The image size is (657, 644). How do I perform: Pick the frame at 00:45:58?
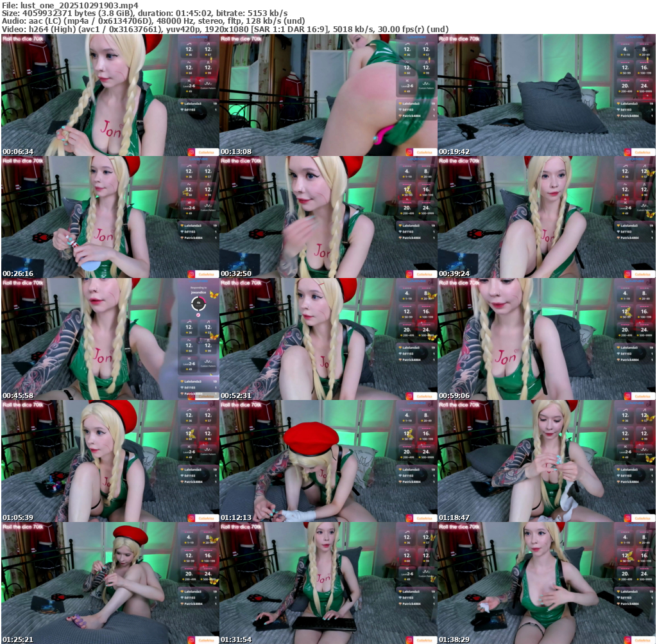point(110,339)
